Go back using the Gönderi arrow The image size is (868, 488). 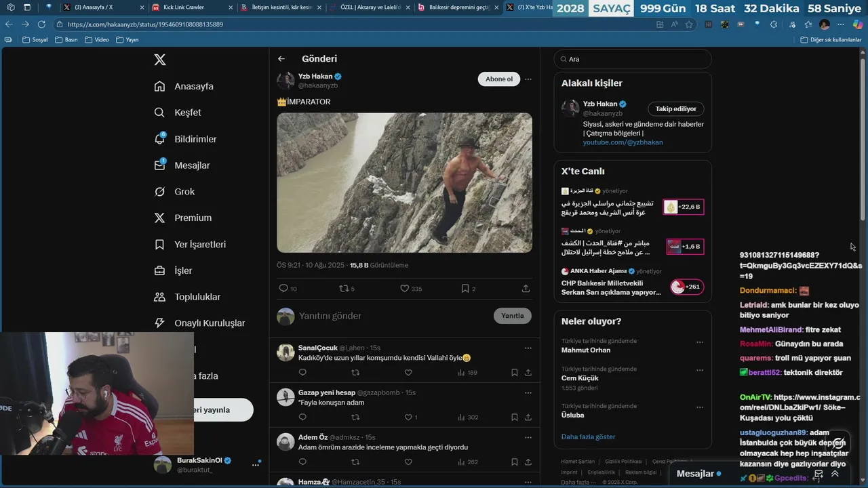(281, 59)
